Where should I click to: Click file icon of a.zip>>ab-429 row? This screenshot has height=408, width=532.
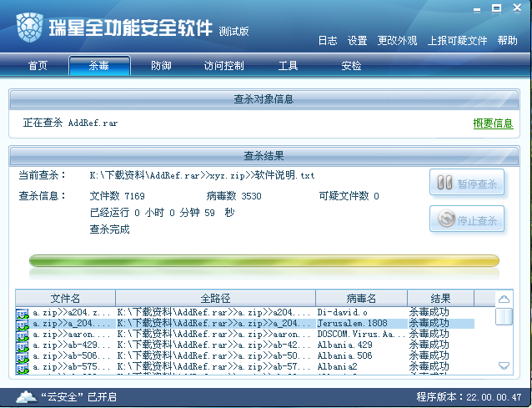click(x=22, y=345)
